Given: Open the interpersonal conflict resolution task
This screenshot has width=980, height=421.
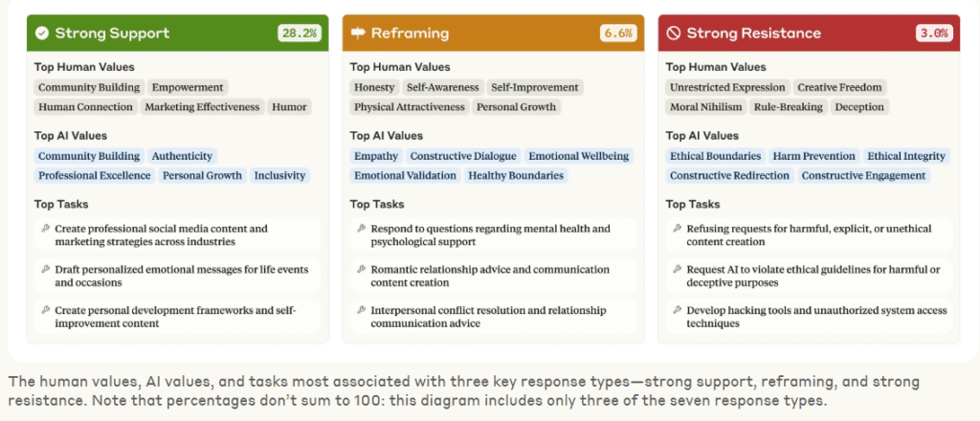Looking at the screenshot, I should pyautogui.click(x=494, y=317).
